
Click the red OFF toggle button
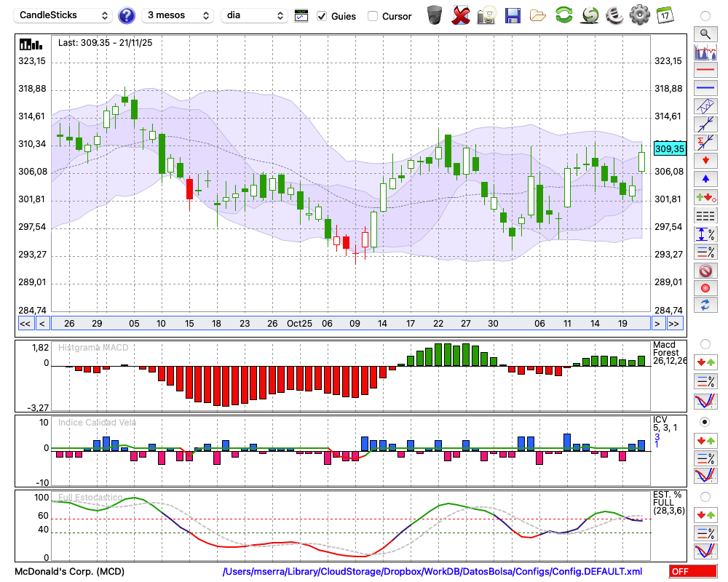(x=692, y=572)
